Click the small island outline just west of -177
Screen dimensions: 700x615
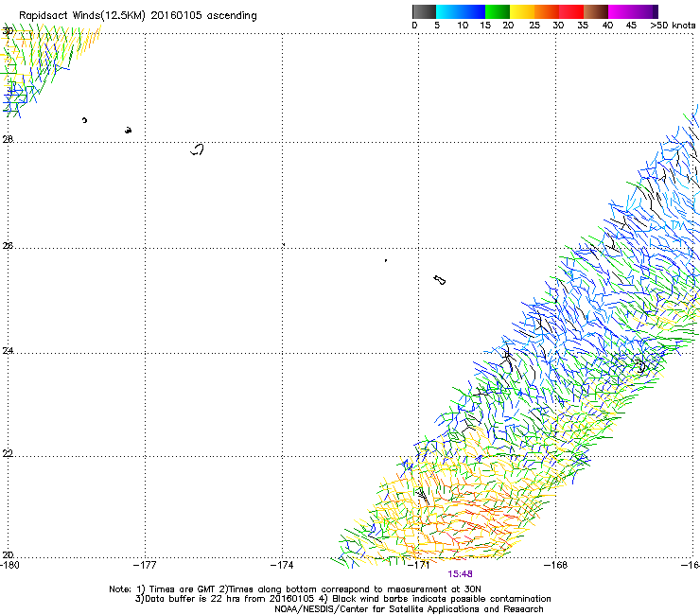(128, 130)
